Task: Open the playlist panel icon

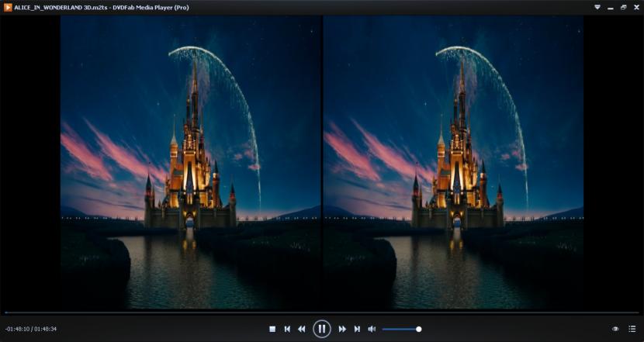Action: (632, 329)
